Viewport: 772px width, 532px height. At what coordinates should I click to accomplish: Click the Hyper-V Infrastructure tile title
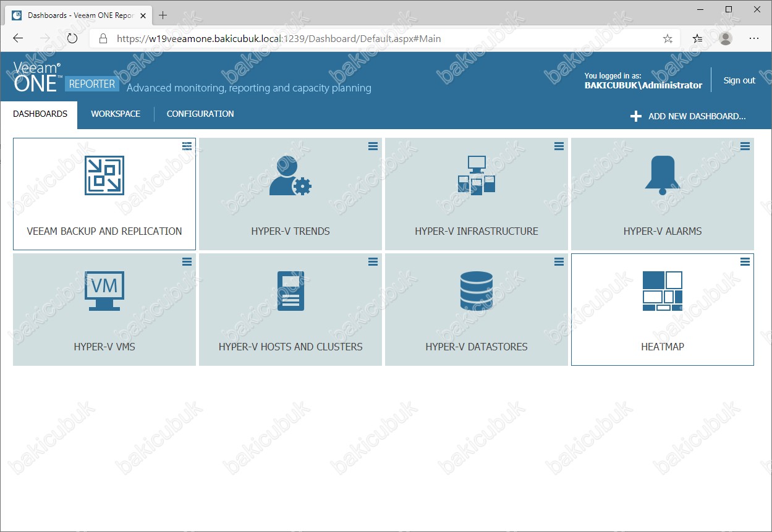[x=477, y=231]
